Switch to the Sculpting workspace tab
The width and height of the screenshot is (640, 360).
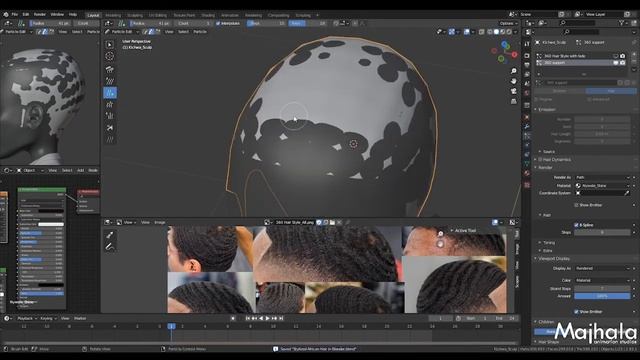pyautogui.click(x=135, y=15)
